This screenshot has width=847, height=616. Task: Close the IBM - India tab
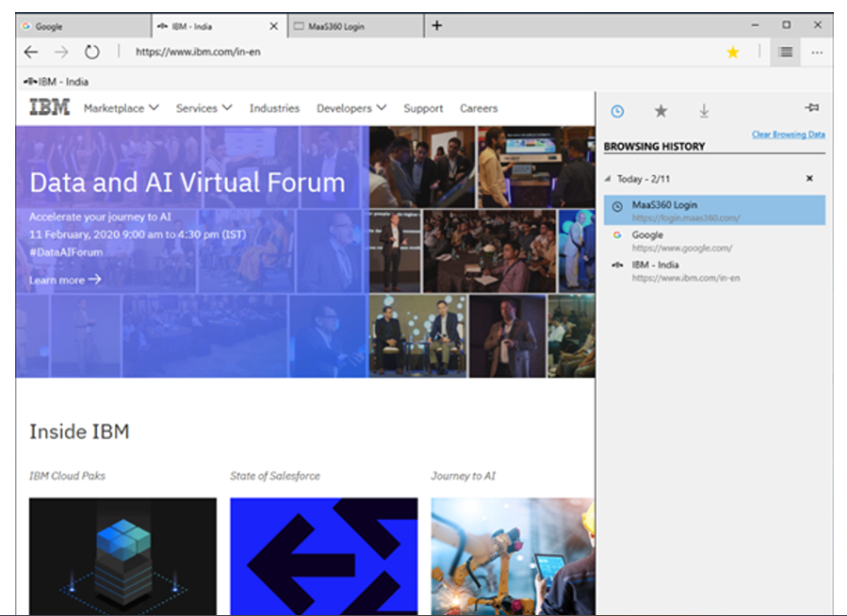274,26
